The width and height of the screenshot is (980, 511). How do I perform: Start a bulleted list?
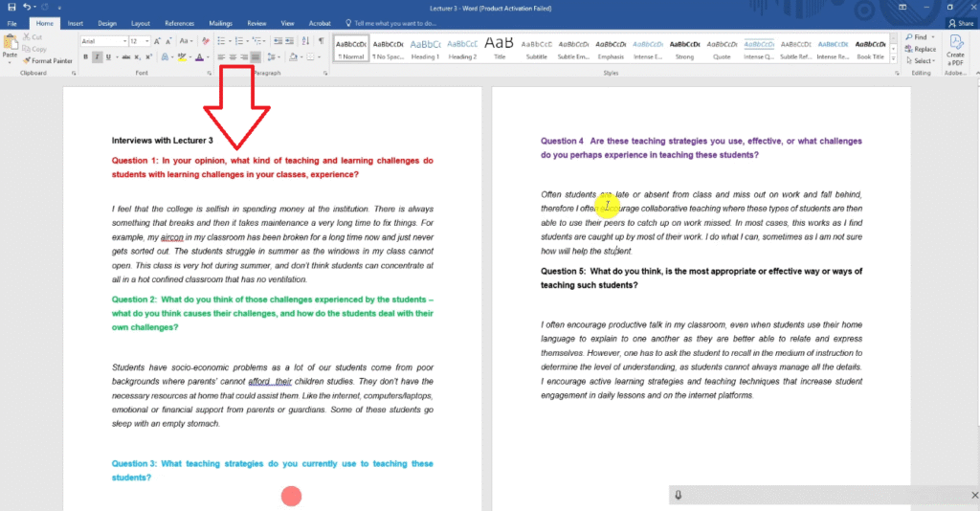[220, 41]
